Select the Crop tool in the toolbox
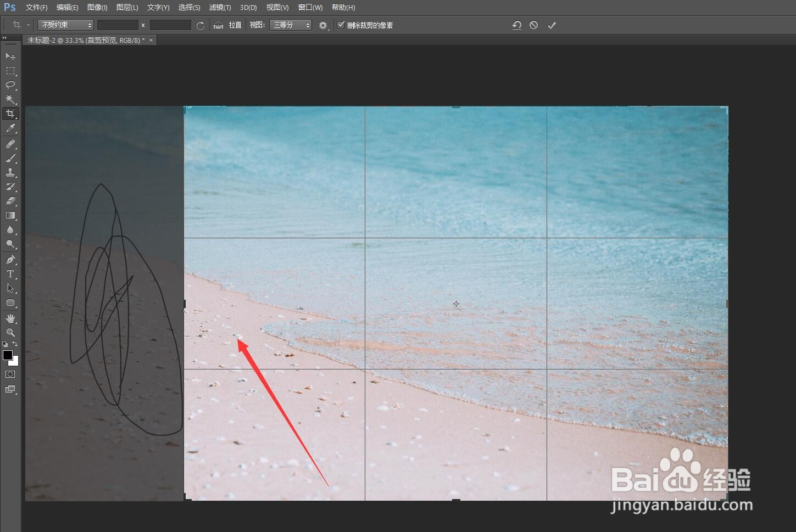This screenshot has width=796, height=532. (x=10, y=114)
